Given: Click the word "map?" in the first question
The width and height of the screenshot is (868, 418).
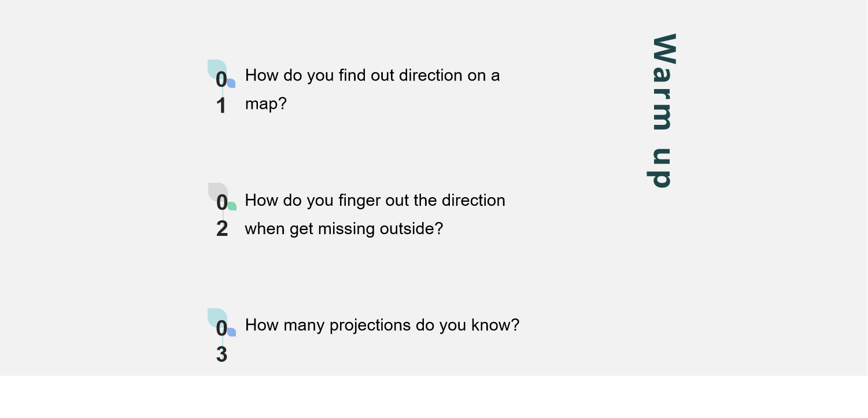Looking at the screenshot, I should click(x=265, y=104).
